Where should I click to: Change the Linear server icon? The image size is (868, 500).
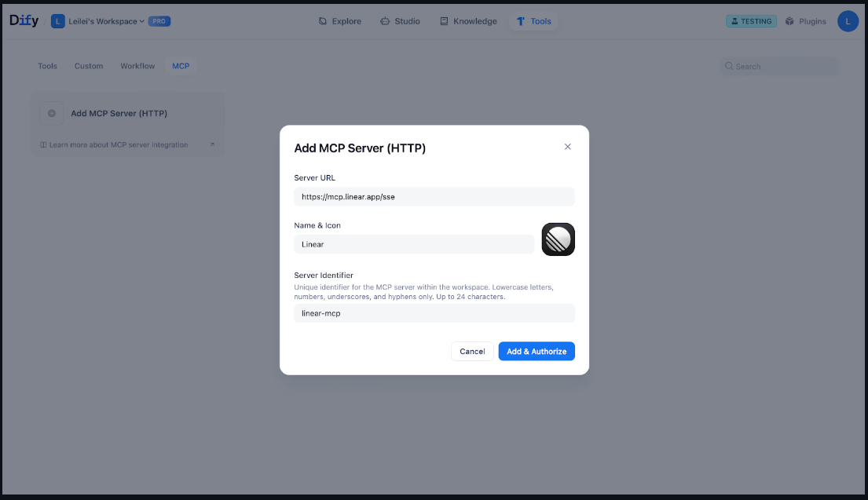[558, 239]
